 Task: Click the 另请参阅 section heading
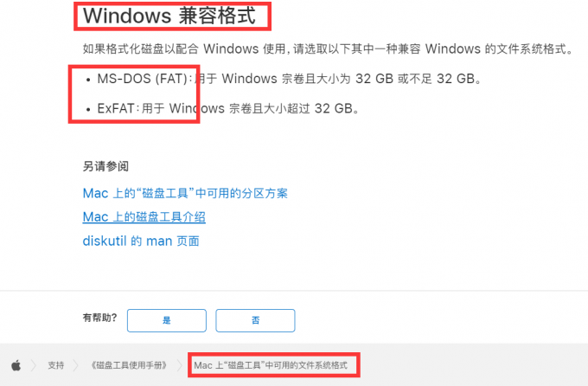(105, 166)
